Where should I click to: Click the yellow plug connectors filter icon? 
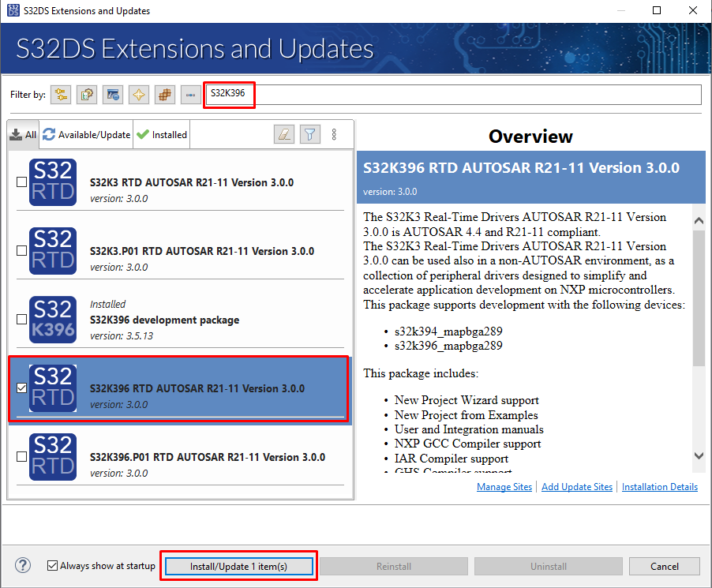coord(61,95)
